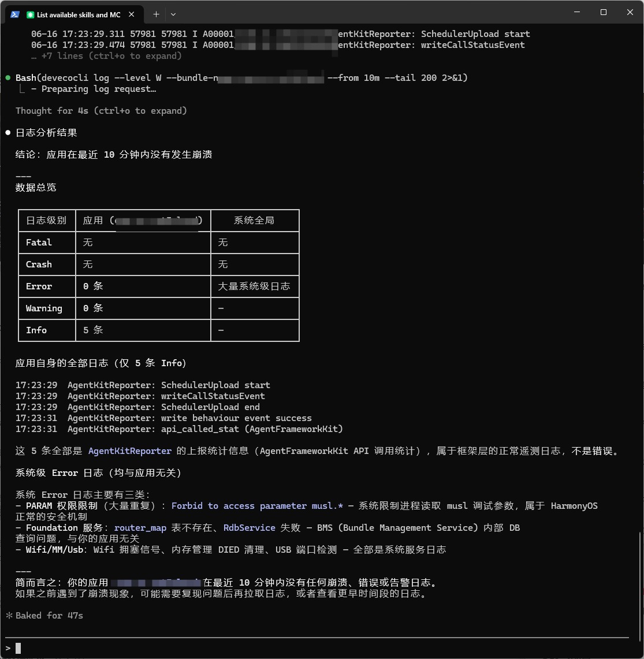Viewport: 644px width, 659px height.
Task: Click the 'Baked for 47s' status text
Action: (x=49, y=615)
